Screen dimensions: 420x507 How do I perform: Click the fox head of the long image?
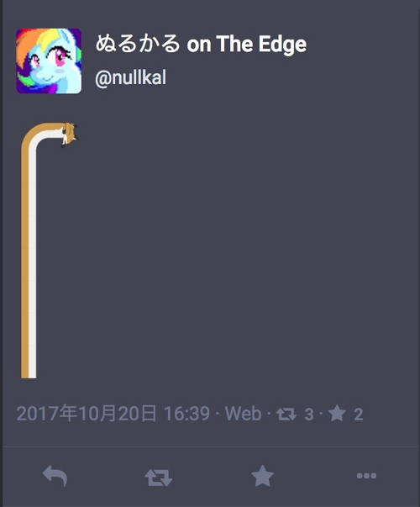tap(70, 134)
